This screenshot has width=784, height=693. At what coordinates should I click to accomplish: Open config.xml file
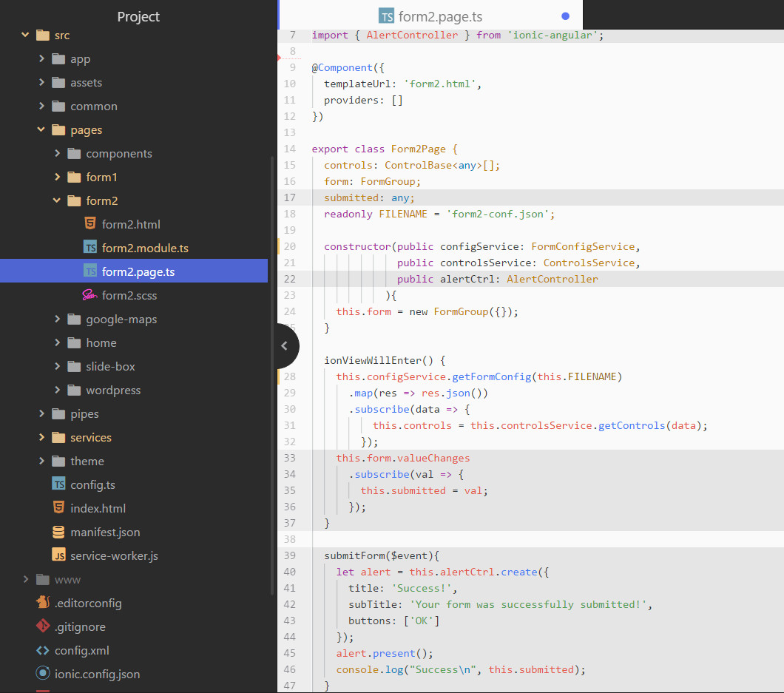pyautogui.click(x=81, y=650)
